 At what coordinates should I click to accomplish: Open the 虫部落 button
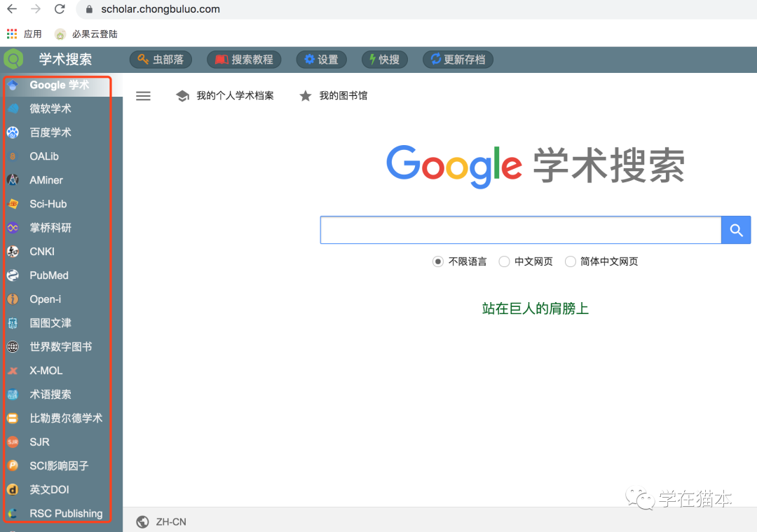(161, 60)
